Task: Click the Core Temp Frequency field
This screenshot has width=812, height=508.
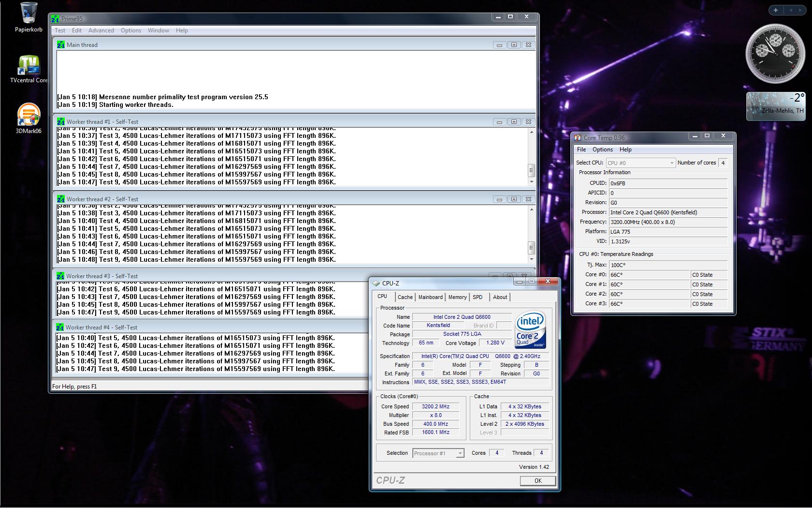Action: coord(668,222)
